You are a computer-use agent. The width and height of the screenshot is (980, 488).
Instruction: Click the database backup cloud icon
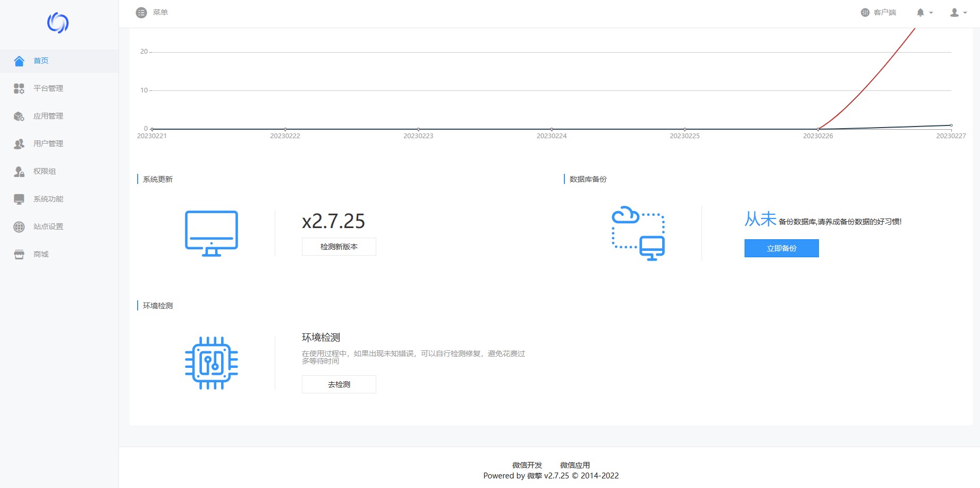point(638,233)
